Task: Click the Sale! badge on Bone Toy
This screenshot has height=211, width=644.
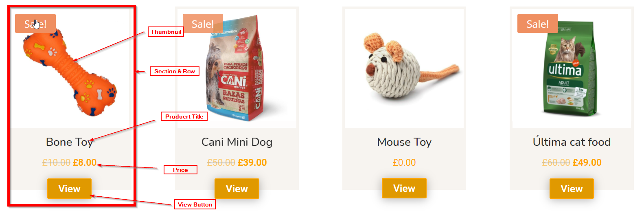Action: 35,24
